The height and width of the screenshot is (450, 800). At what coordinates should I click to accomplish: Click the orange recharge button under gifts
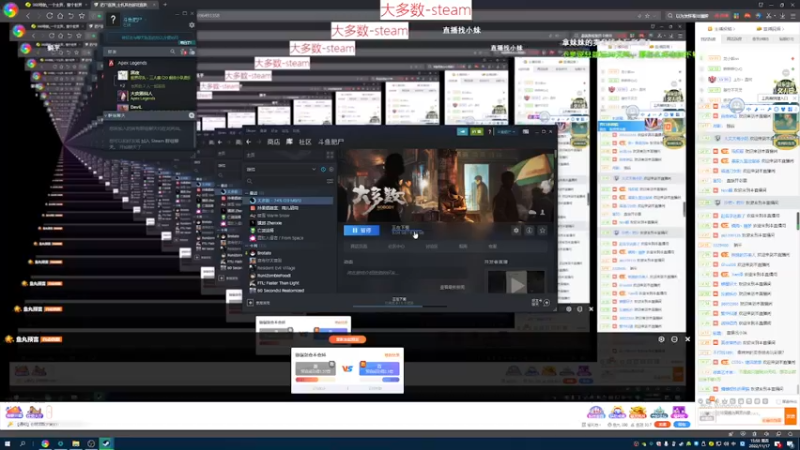662,424
